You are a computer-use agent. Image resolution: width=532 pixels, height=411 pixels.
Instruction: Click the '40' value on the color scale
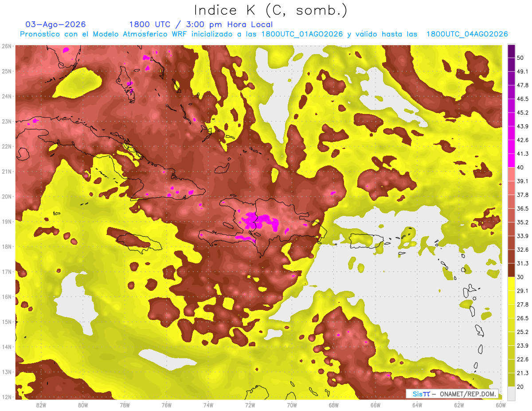pyautogui.click(x=521, y=167)
